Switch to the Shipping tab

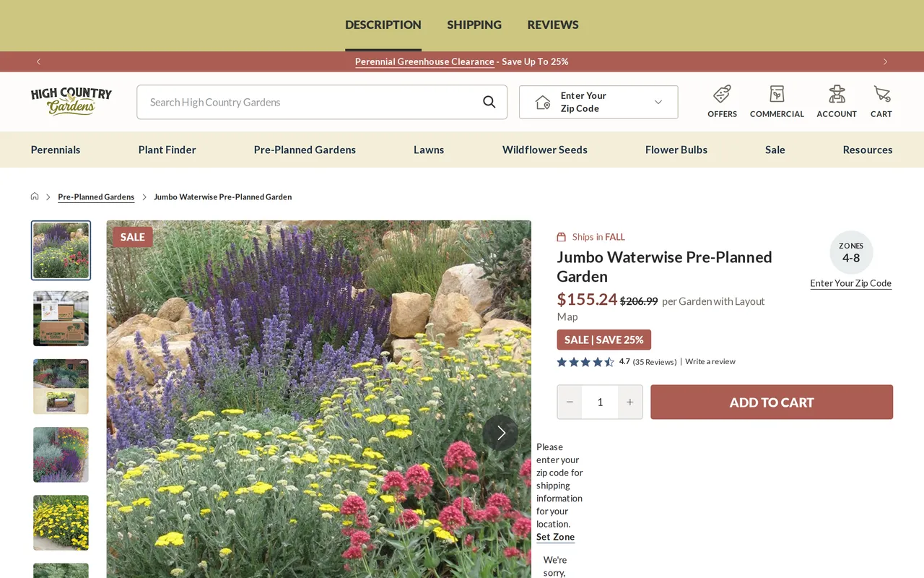tap(474, 25)
